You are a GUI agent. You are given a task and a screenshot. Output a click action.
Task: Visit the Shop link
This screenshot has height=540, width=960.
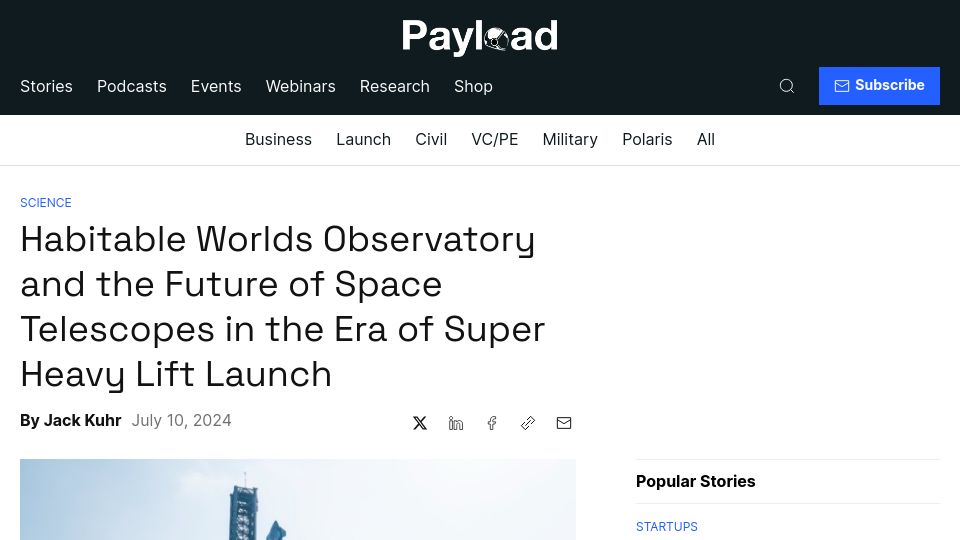point(473,86)
